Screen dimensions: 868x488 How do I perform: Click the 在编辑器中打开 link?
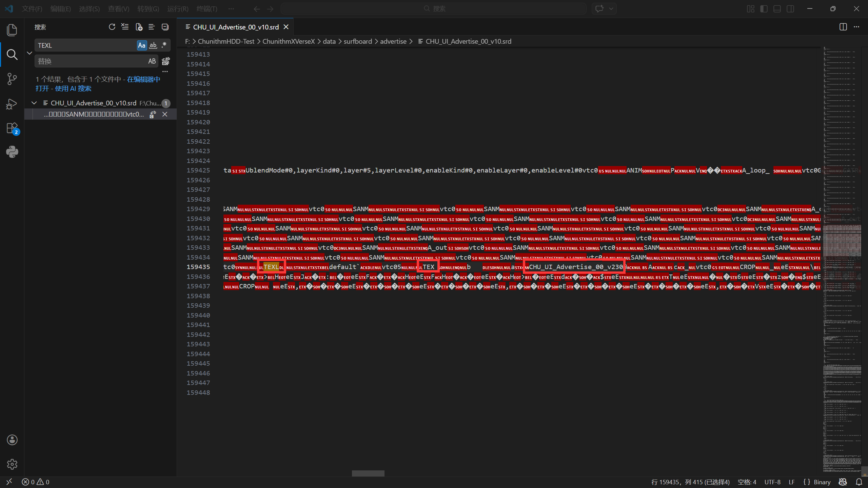(143, 79)
